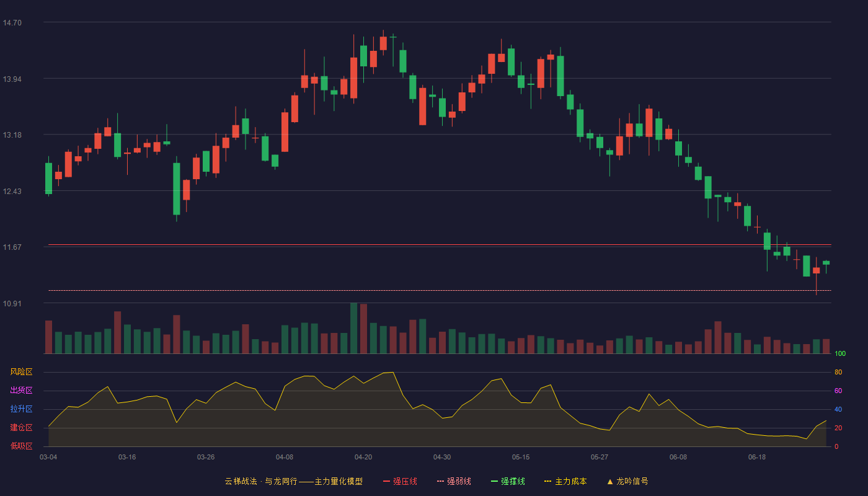
Task: Click the 风险区 zone label
Action: pos(21,372)
